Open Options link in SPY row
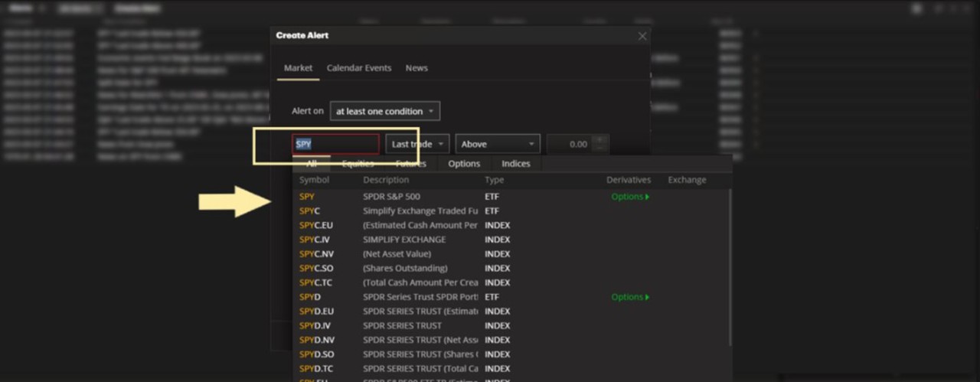Image resolution: width=980 pixels, height=382 pixels. tap(629, 197)
